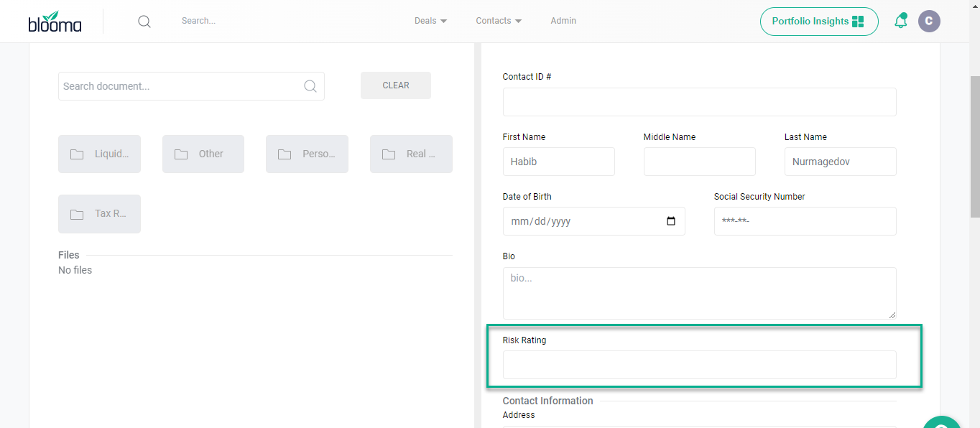Image resolution: width=980 pixels, height=428 pixels.
Task: Click the magnifier icon in top navigation
Action: click(x=144, y=22)
